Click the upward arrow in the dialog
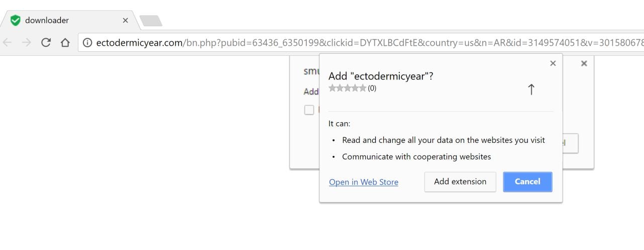 pos(531,90)
